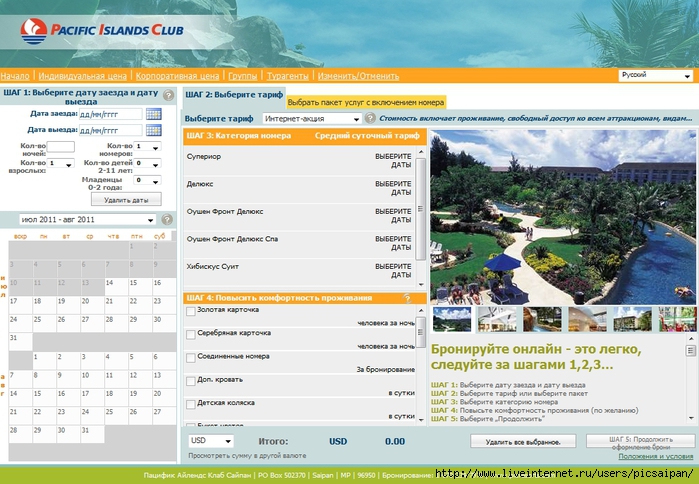699x484 pixels.
Task: Open the USD currency dropdown
Action: tap(211, 440)
